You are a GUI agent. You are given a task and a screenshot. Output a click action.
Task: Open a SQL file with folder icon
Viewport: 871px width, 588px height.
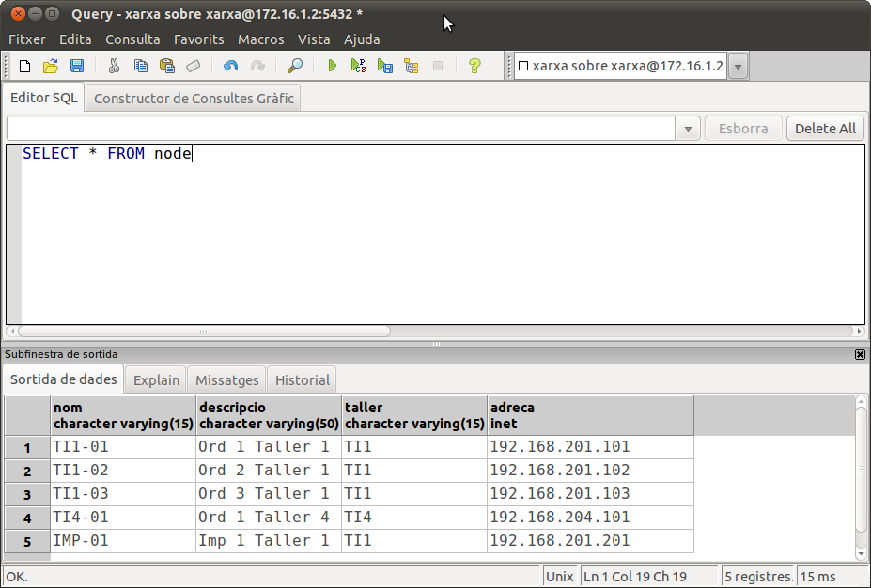click(x=51, y=66)
